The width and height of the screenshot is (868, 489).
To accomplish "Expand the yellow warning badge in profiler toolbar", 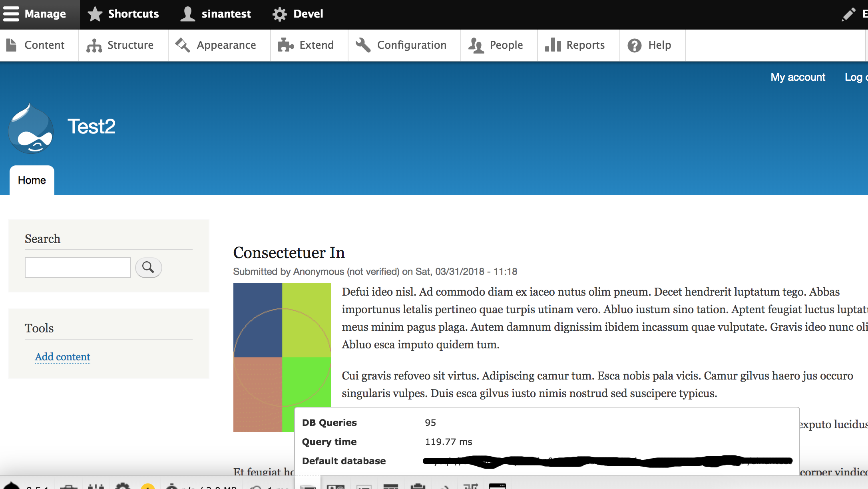I will pos(149,487).
